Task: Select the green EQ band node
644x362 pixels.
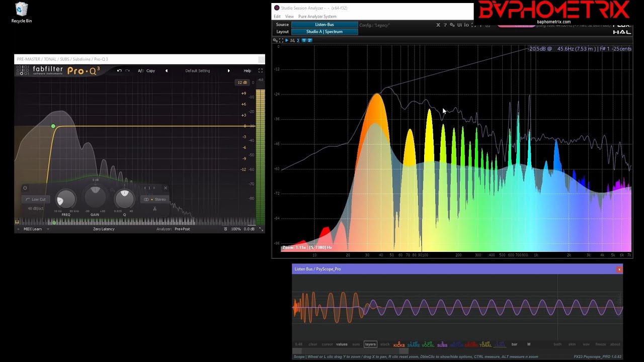Action: pyautogui.click(x=53, y=126)
